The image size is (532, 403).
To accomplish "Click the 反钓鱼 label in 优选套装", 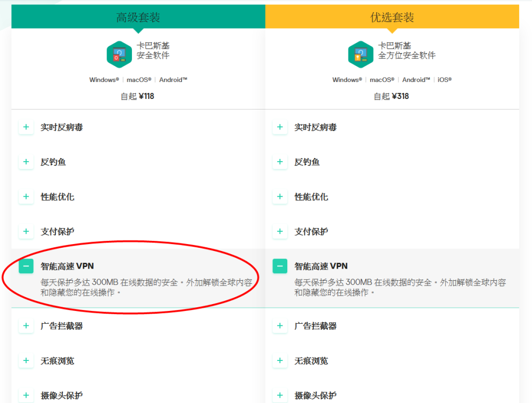I will point(307,162).
